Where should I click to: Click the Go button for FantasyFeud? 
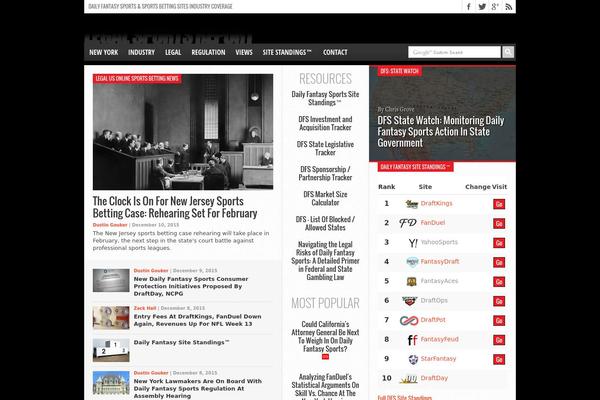coord(499,340)
